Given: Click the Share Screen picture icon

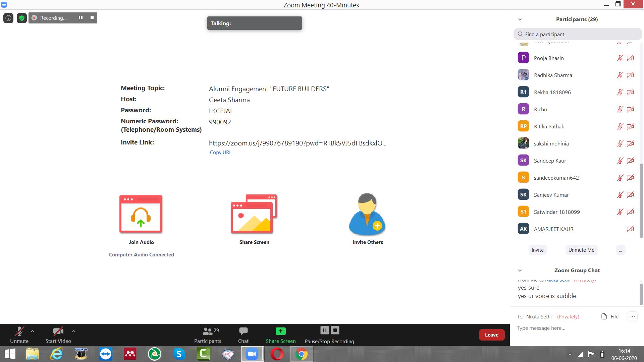Looking at the screenshot, I should [254, 214].
